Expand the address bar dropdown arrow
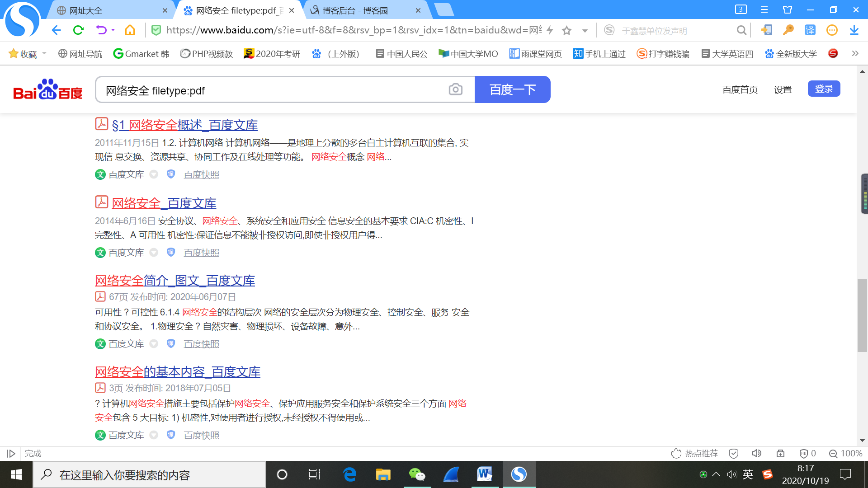 585,31
